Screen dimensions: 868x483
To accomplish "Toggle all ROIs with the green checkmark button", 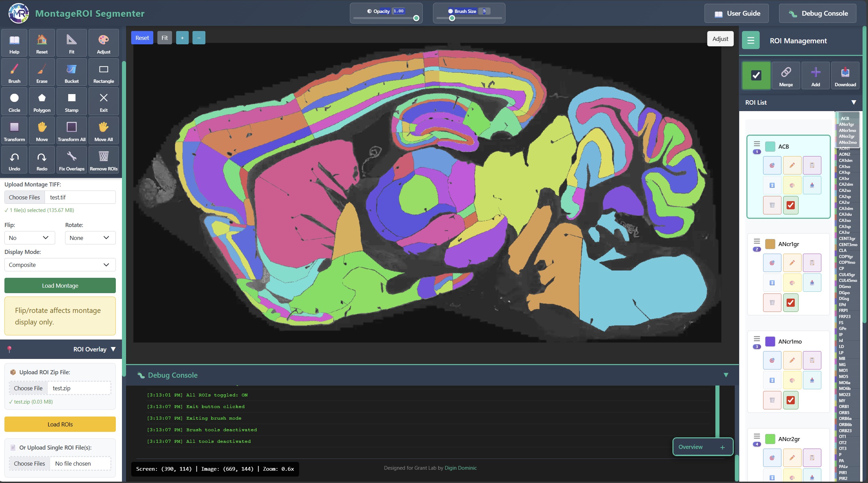I will click(x=756, y=75).
